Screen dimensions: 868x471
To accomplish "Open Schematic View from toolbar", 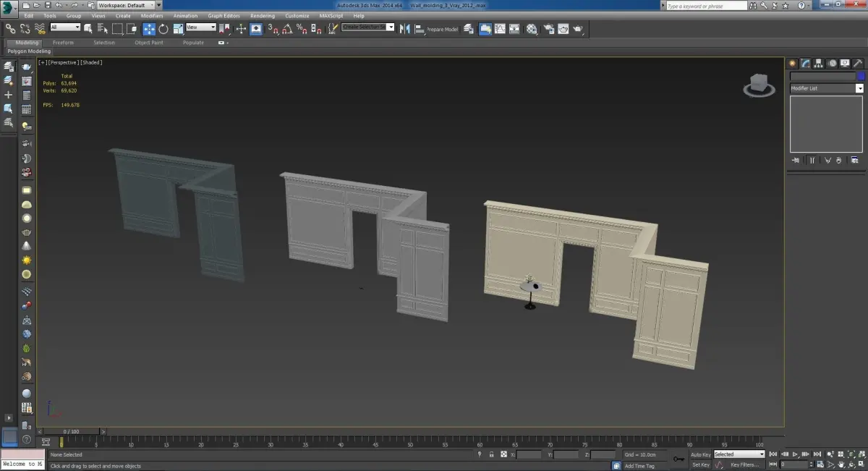I will coord(514,29).
